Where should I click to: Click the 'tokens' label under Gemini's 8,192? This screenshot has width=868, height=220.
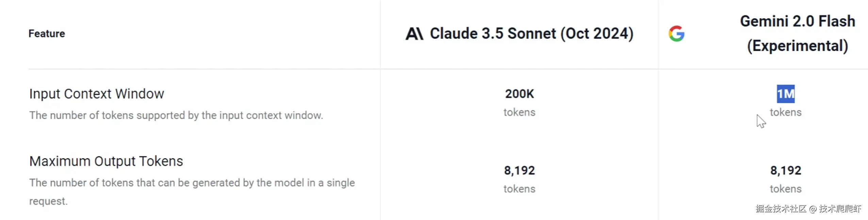pos(785,189)
